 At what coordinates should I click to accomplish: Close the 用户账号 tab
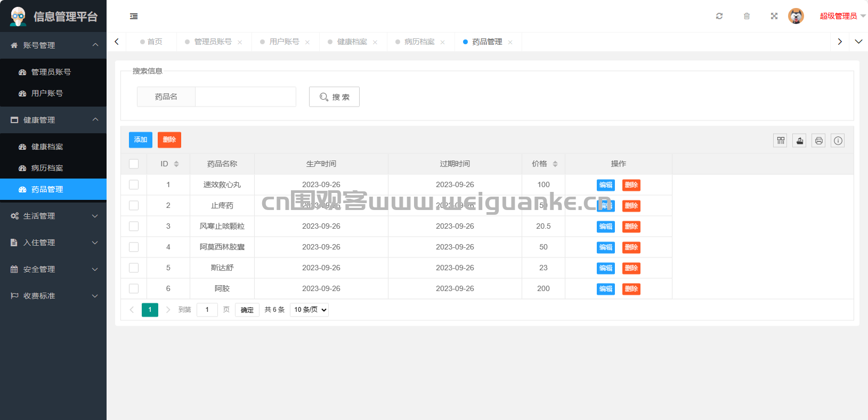tap(307, 42)
